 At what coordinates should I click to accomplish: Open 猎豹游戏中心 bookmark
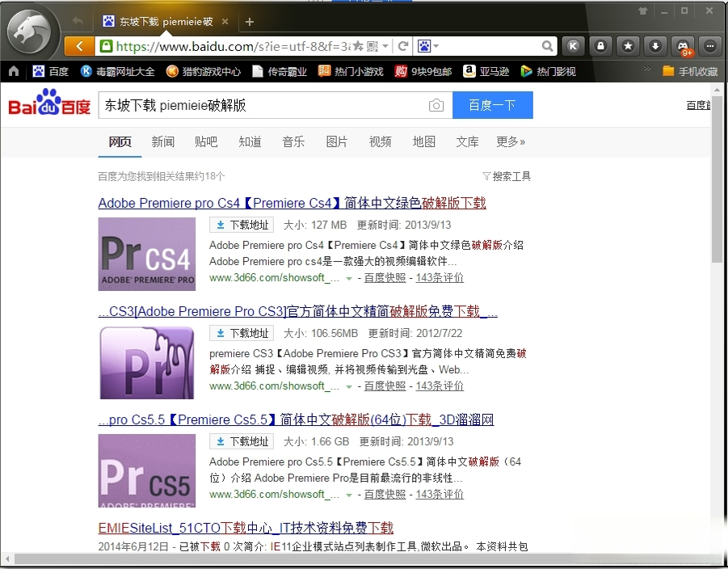(204, 71)
